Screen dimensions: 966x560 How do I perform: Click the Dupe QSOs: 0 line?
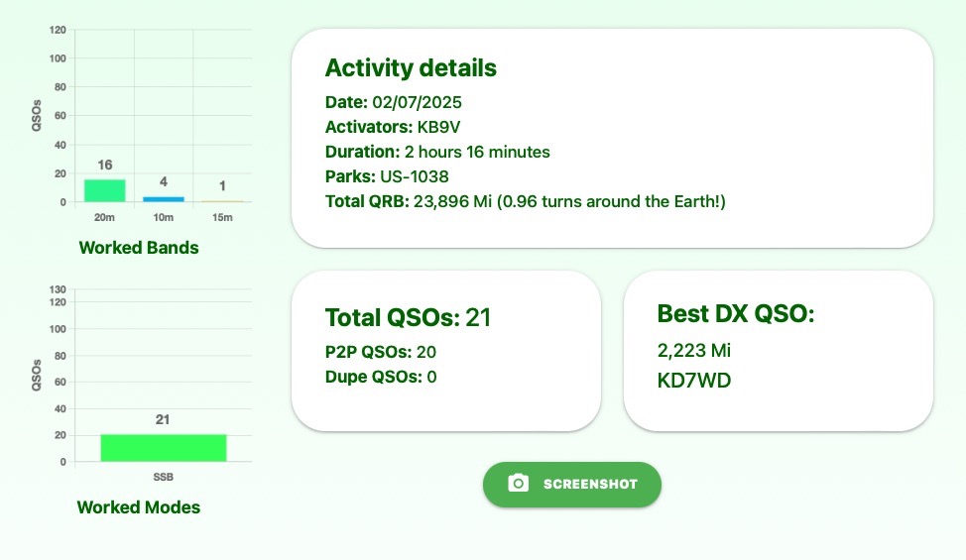(x=381, y=377)
